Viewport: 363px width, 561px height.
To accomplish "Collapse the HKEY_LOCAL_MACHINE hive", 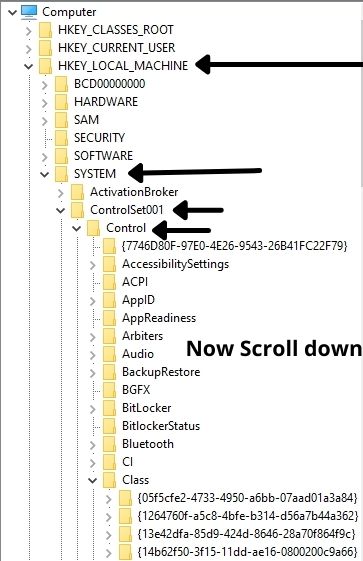I will pyautogui.click(x=29, y=66).
